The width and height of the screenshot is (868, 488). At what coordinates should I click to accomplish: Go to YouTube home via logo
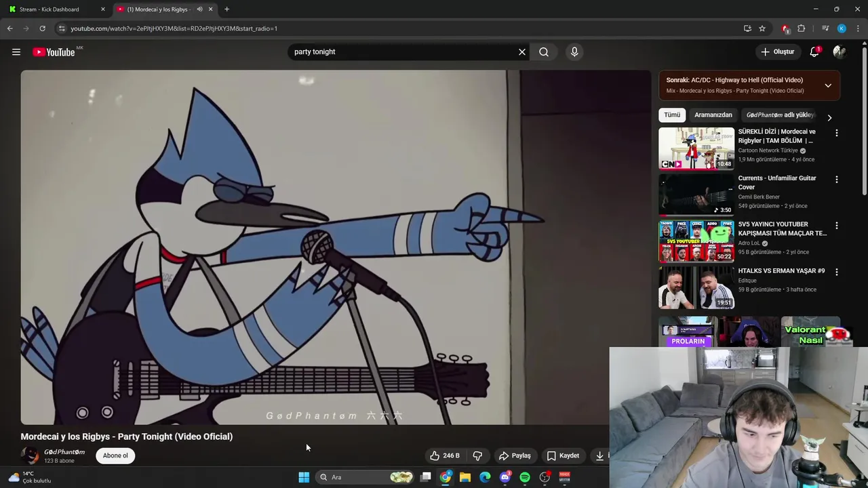pyautogui.click(x=54, y=52)
